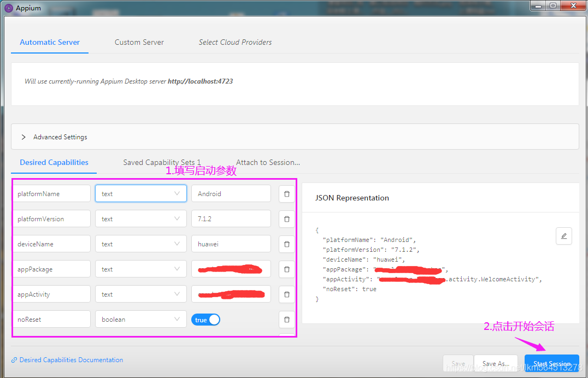Click "platformName": "Android" JSON line
Image resolution: width=588 pixels, height=378 pixels.
click(369, 240)
